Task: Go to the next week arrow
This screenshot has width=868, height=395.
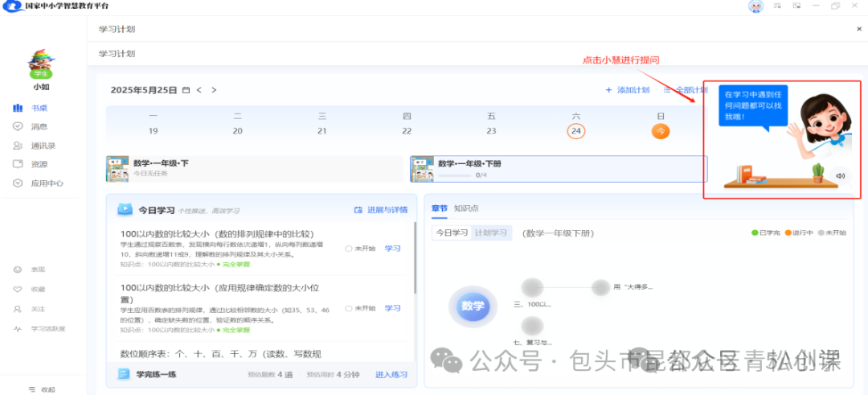Action: [x=214, y=90]
